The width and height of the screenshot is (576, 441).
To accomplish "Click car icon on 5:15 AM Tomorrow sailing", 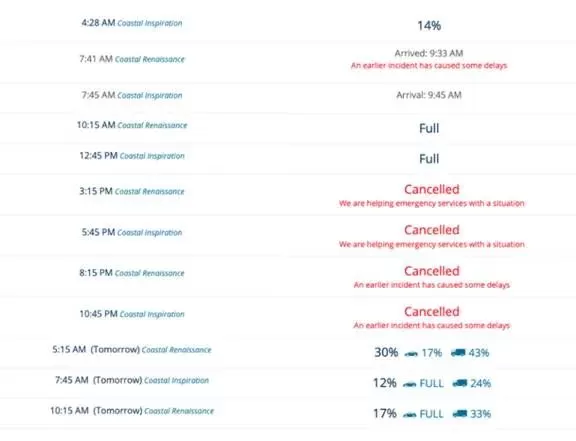I will pos(411,354).
